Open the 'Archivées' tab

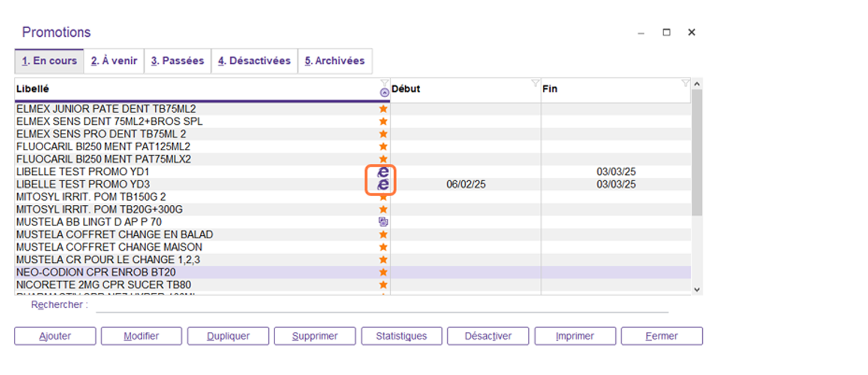[x=334, y=61]
